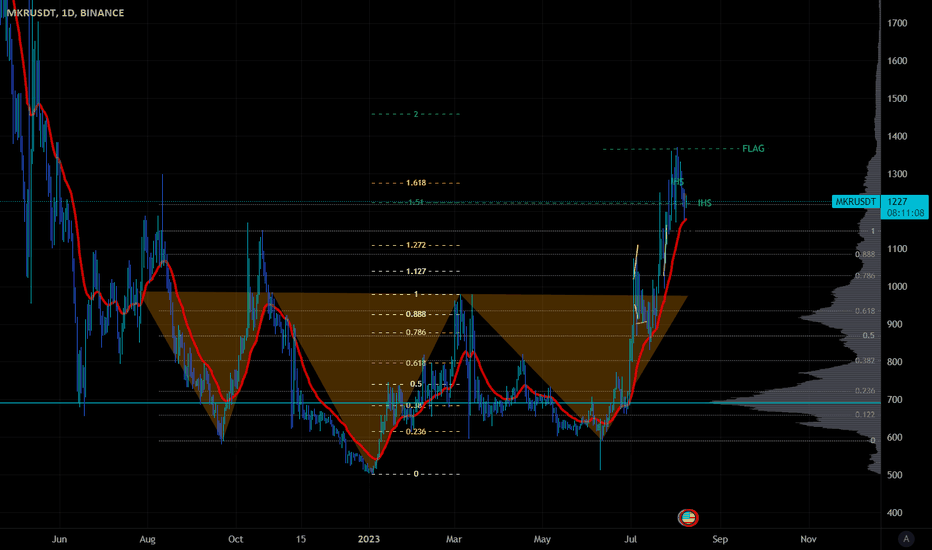Click the 500 price axis label
Viewport: 932px width, 550px height.
(x=895, y=475)
